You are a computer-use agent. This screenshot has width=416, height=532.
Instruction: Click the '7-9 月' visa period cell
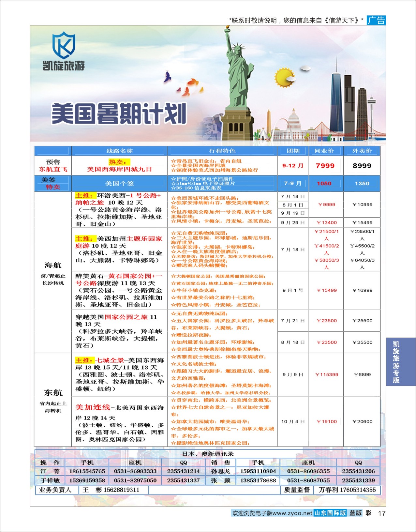click(x=293, y=183)
